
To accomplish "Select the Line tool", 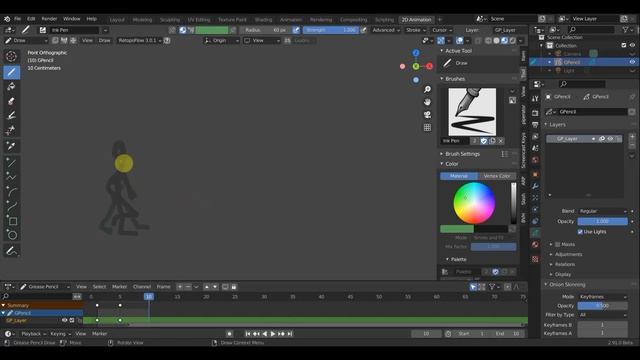I will tap(11, 162).
